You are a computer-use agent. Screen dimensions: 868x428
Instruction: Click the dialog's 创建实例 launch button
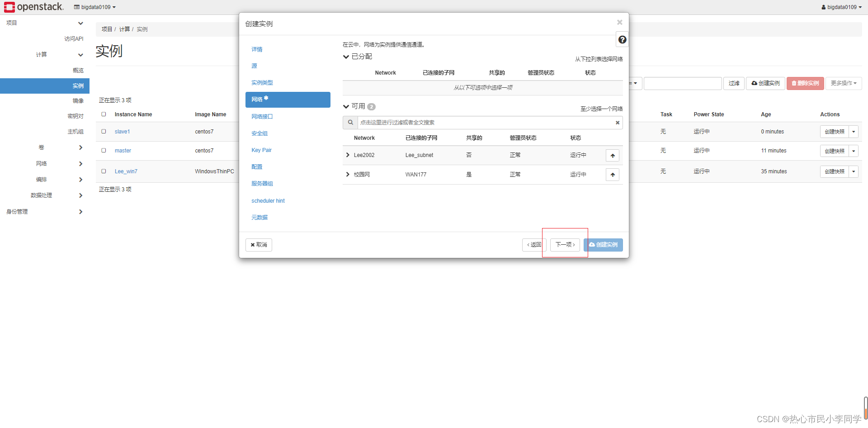pyautogui.click(x=603, y=245)
